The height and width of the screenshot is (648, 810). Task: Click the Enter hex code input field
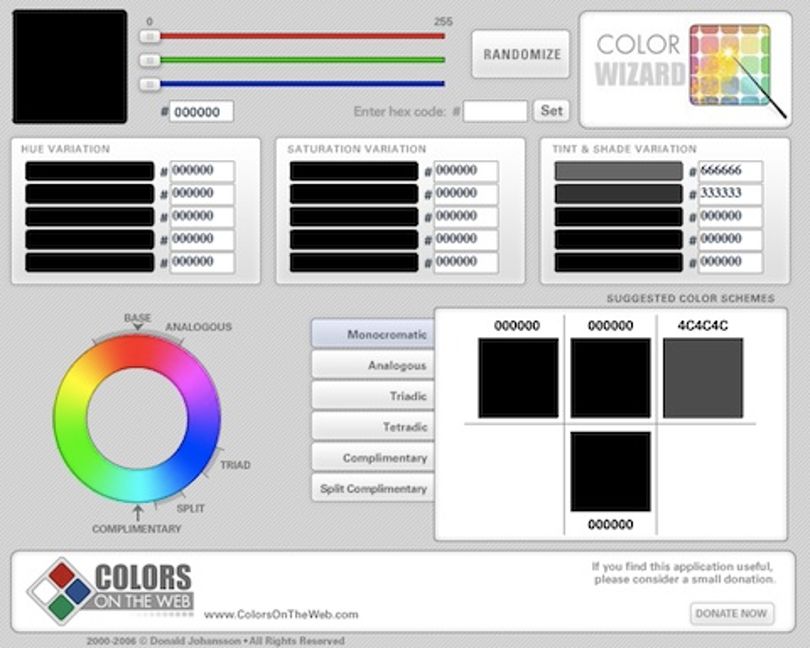495,111
